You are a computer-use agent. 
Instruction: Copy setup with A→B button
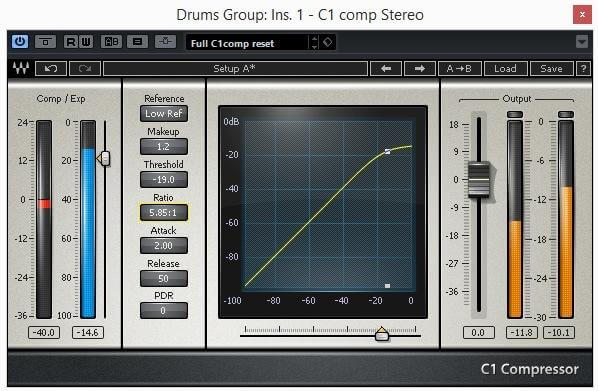pyautogui.click(x=460, y=69)
